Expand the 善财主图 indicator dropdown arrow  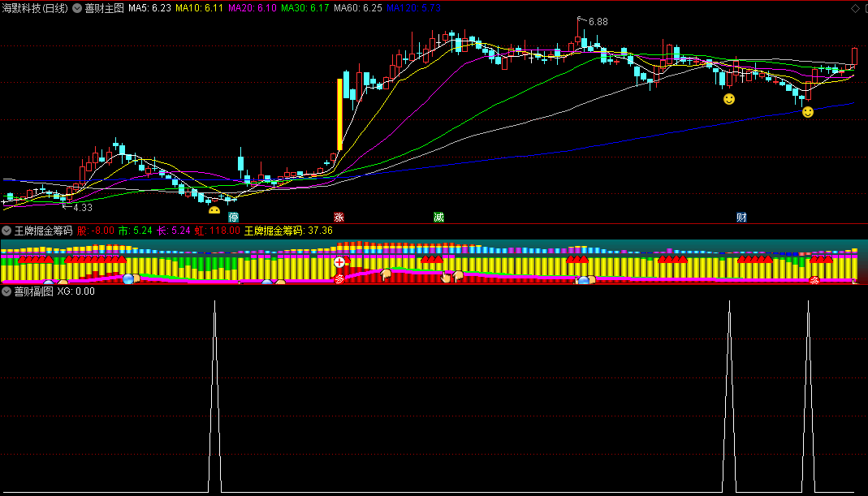[77, 8]
